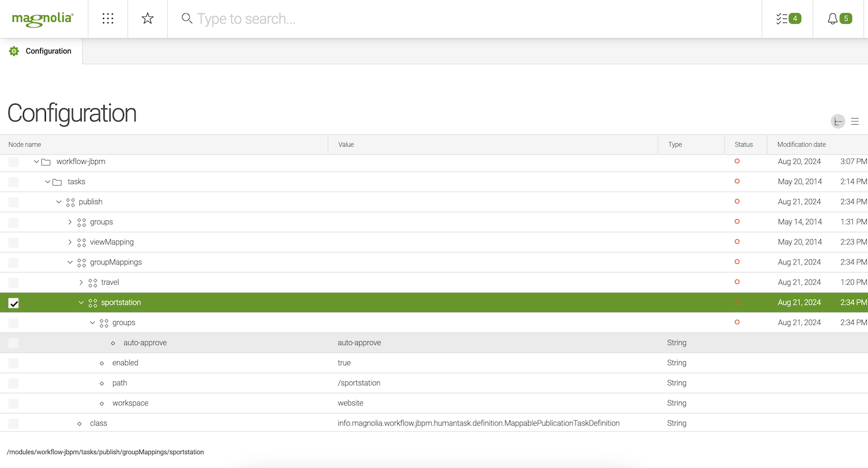Select the enabled value true

tap(344, 363)
